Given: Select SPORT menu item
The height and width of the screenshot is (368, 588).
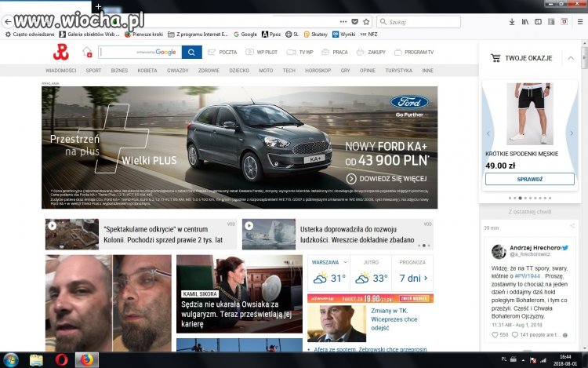Looking at the screenshot, I should click(x=93, y=71).
